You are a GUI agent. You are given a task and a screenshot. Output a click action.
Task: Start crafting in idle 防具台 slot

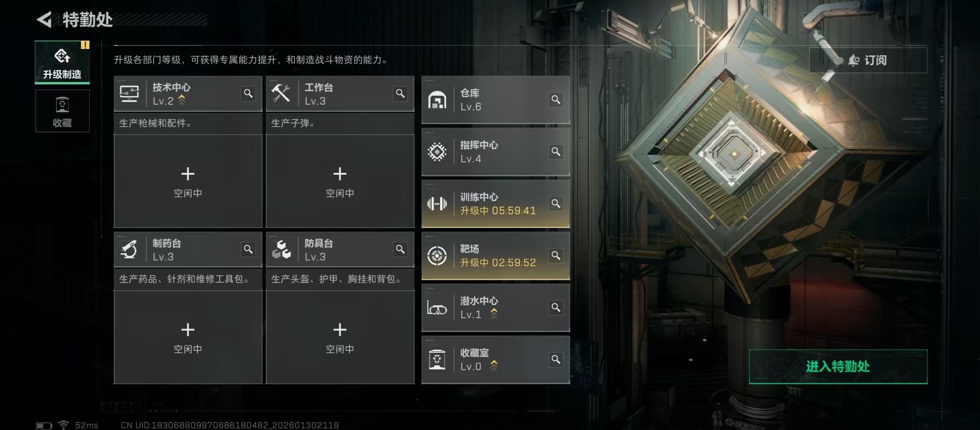[x=340, y=337]
